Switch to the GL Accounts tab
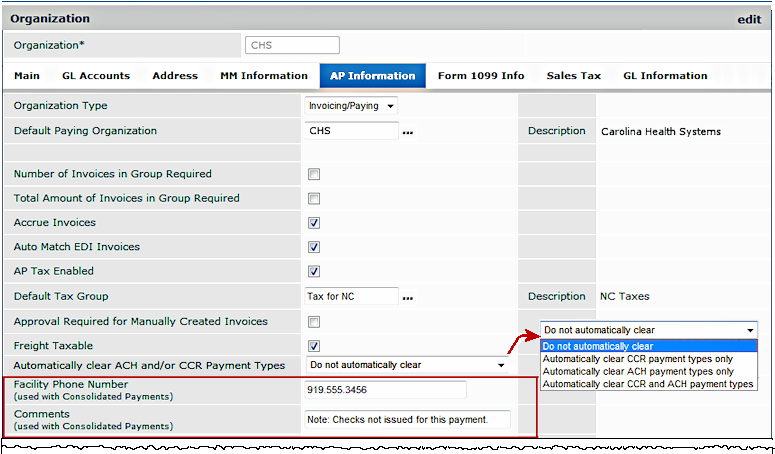 click(96, 76)
